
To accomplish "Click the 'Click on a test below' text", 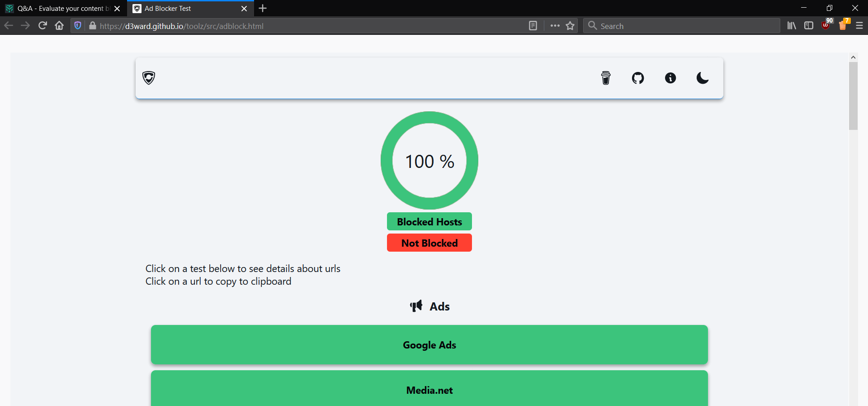I will (x=243, y=268).
